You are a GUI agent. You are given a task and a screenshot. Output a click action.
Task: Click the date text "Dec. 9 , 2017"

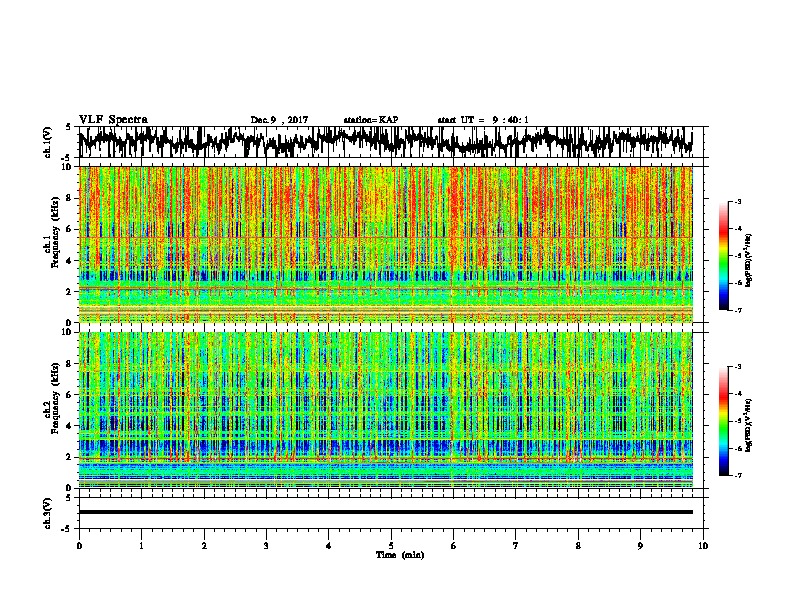coord(279,120)
